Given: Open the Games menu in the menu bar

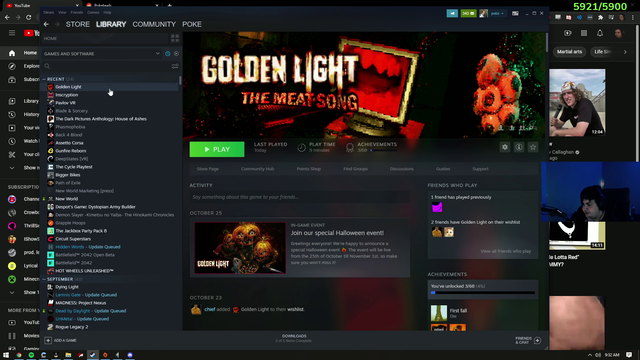Looking at the screenshot, I should pos(93,13).
